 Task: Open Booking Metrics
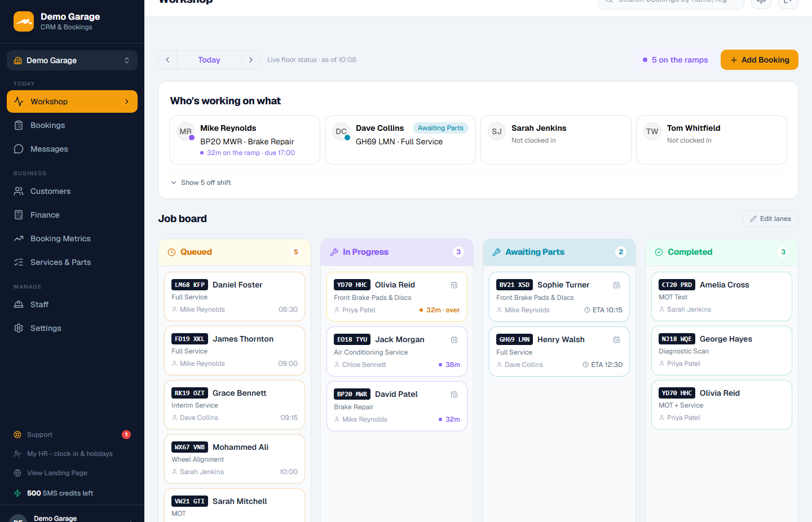tap(72, 238)
